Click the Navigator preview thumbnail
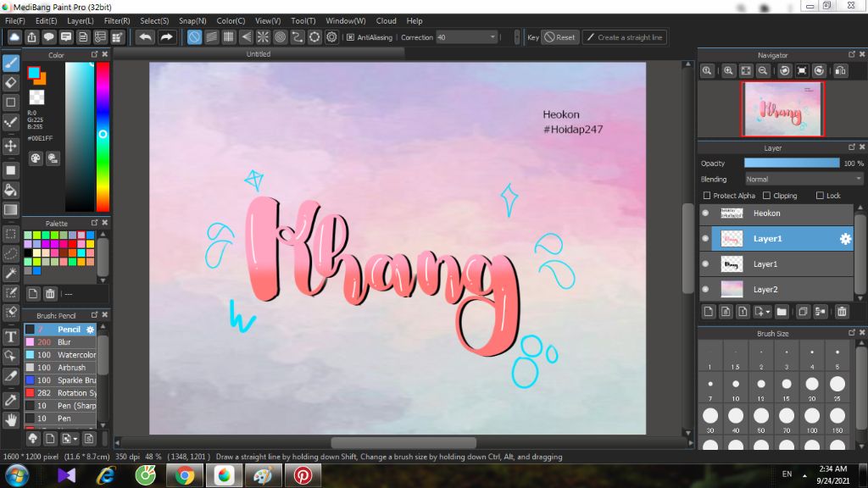This screenshot has height=488, width=868. [x=782, y=109]
